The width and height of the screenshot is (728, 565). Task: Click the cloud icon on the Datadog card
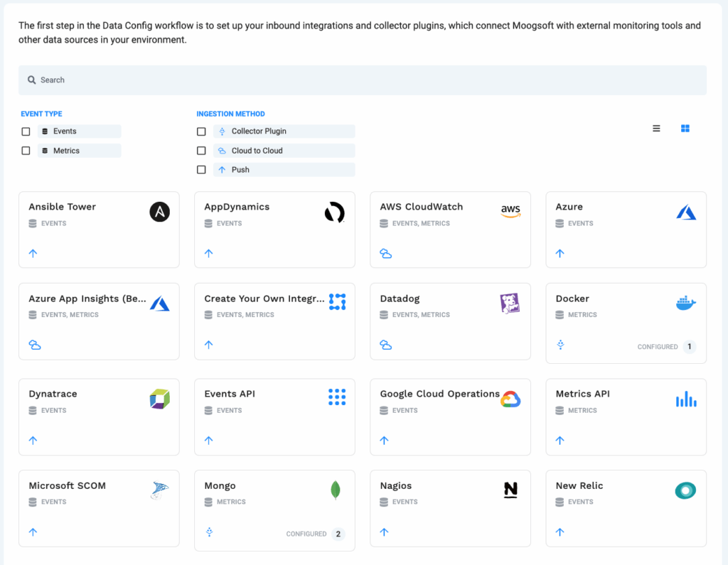[385, 345]
